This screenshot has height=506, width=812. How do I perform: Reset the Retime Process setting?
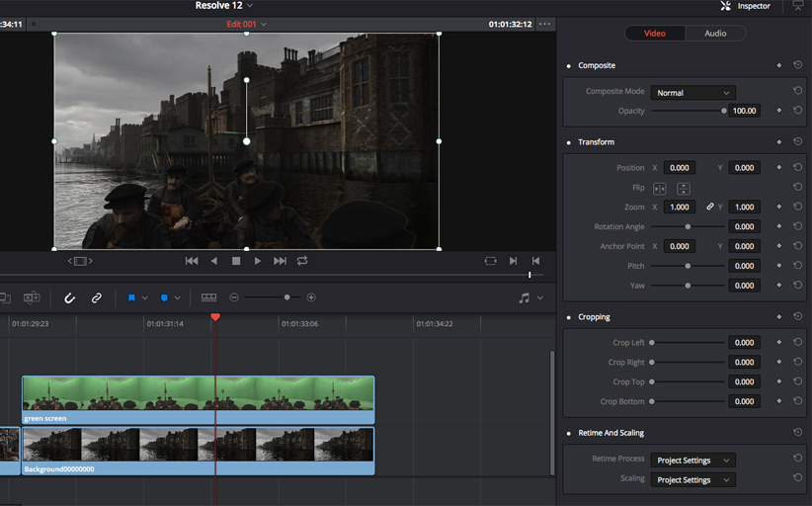coord(797,458)
